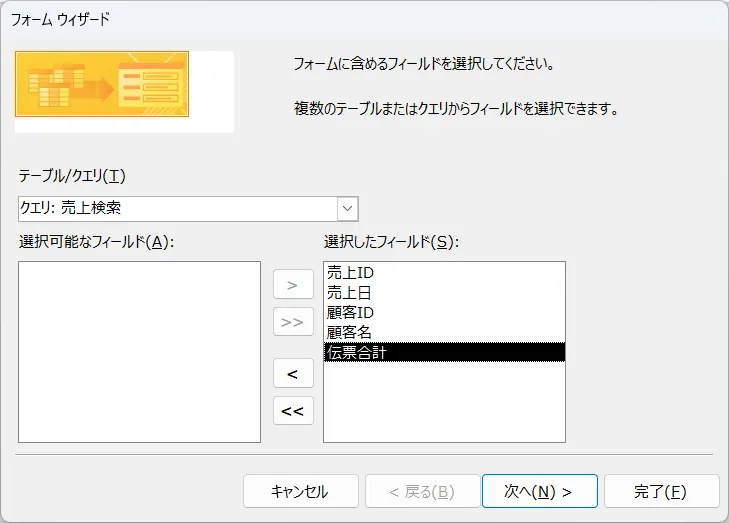Screen dimensions: 729x523
Task: Click the "<<" remove all fields button
Action: [x=293, y=410]
